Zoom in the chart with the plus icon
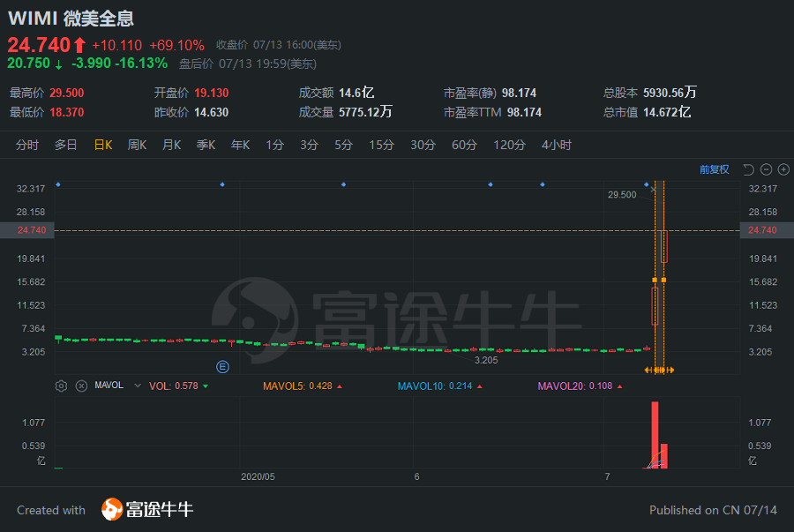794x532 pixels. point(783,169)
